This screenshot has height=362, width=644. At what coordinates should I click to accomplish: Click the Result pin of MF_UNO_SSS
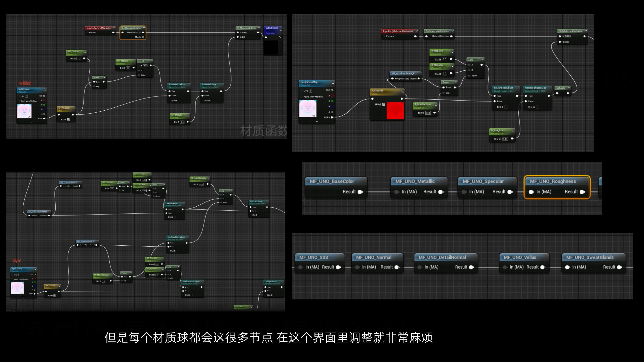(339, 267)
